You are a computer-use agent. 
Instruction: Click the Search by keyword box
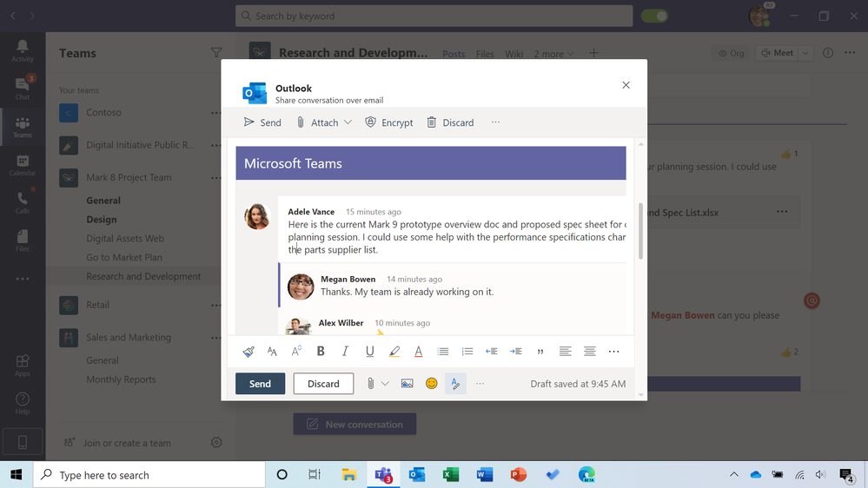tap(434, 16)
